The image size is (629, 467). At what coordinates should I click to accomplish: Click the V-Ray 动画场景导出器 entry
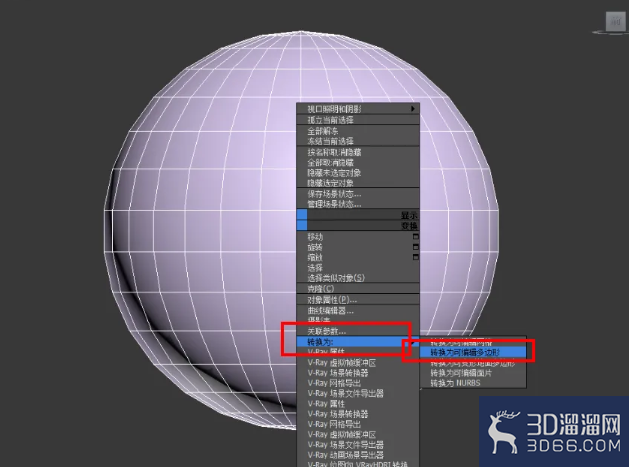point(358,455)
